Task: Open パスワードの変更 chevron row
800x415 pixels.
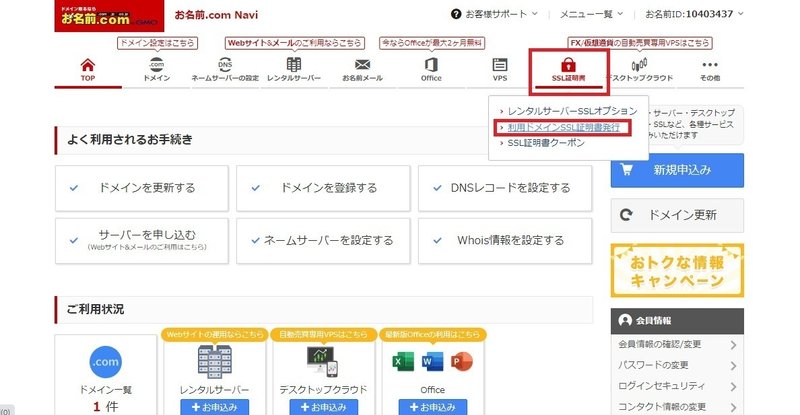Action: tap(677, 365)
